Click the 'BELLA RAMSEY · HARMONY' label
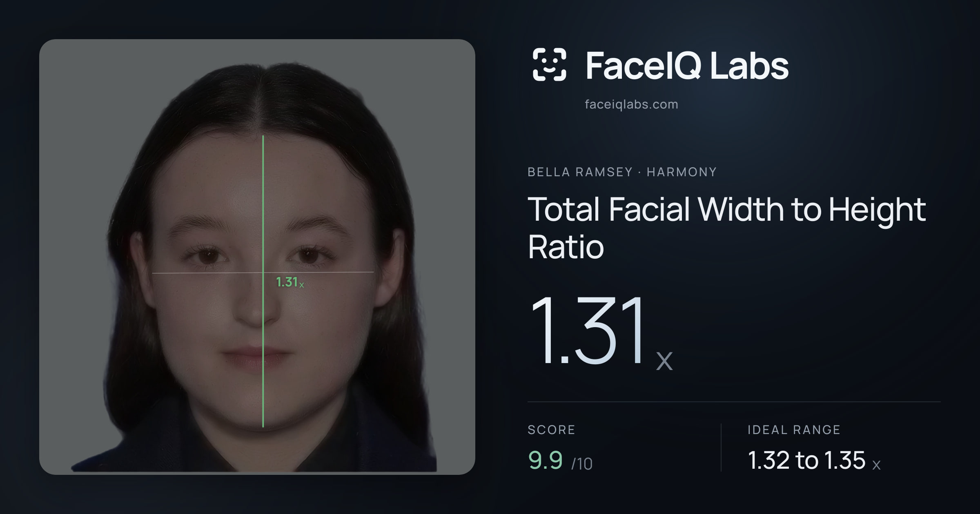This screenshot has width=980, height=514. 622,172
